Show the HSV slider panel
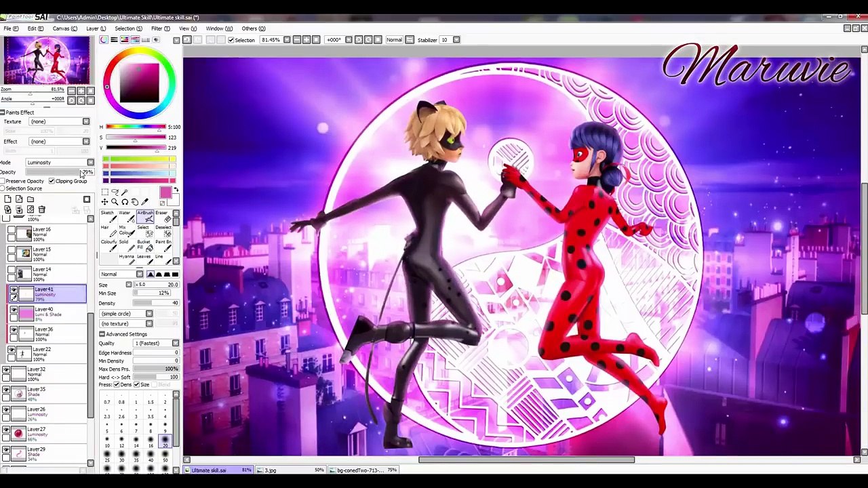Image resolution: width=868 pixels, height=488 pixels. (124, 40)
